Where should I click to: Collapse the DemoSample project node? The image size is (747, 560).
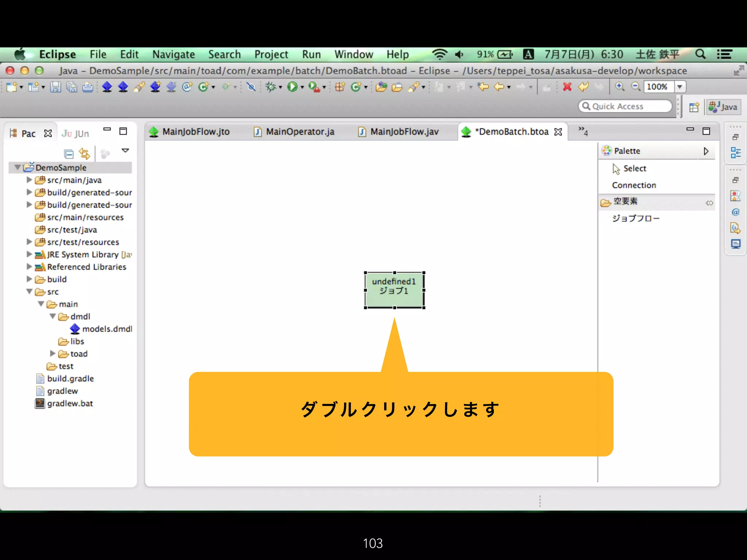tap(17, 168)
